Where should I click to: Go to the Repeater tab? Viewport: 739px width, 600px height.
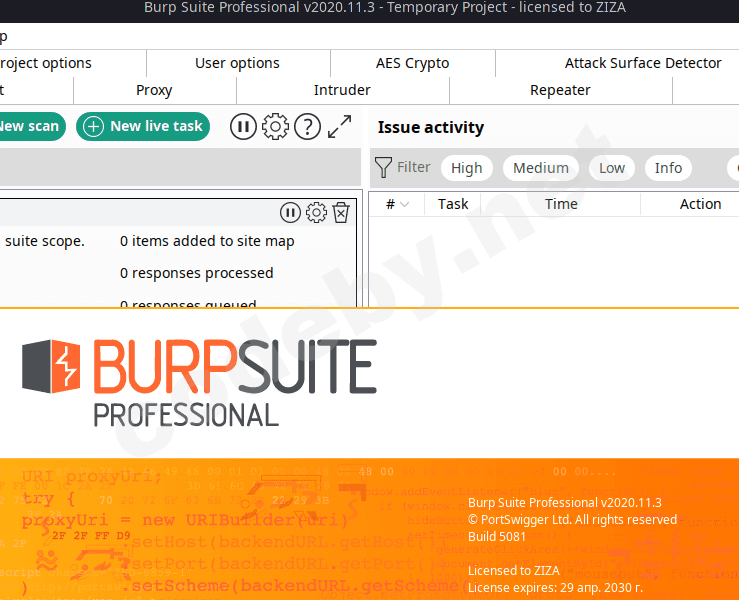tap(560, 90)
